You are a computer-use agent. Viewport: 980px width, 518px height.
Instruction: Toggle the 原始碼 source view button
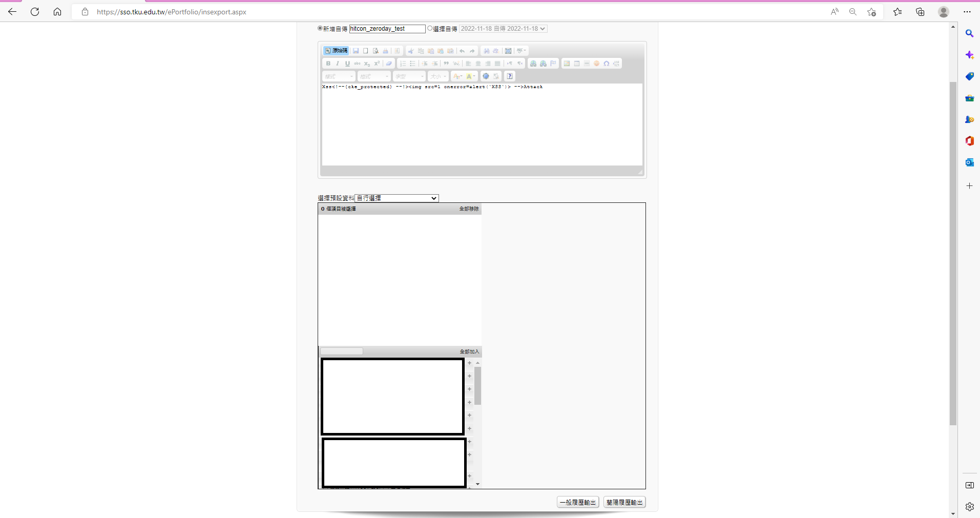tap(336, 51)
